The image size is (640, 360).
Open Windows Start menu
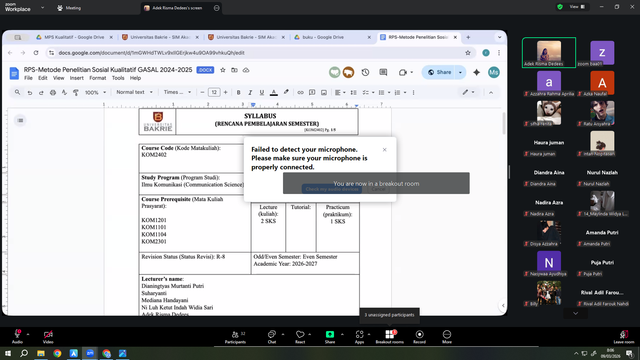pyautogui.click(x=8, y=353)
